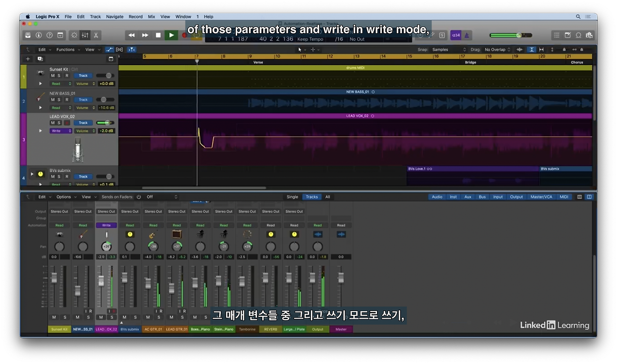617x364 pixels.
Task: Filter mixer by Audio channel strips
Action: (437, 197)
